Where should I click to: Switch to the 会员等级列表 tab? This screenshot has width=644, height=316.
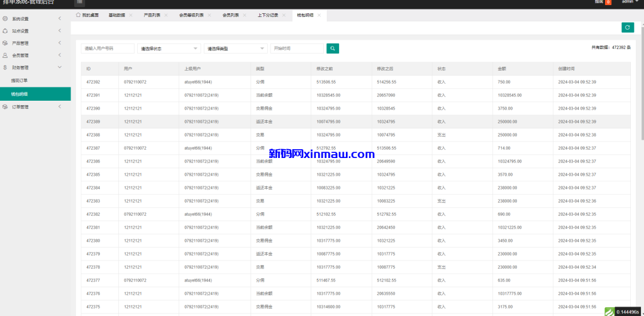[191, 15]
